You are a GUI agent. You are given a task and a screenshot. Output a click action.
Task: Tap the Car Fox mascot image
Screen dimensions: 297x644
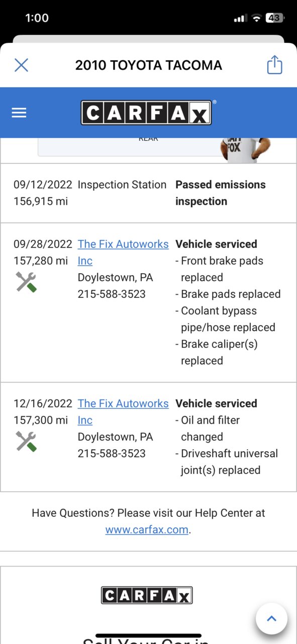point(246,150)
